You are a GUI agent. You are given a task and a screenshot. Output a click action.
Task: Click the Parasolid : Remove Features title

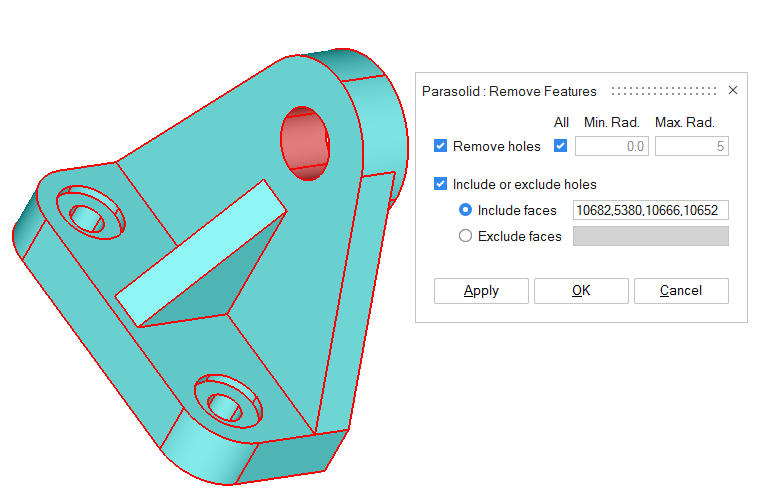[x=509, y=91]
